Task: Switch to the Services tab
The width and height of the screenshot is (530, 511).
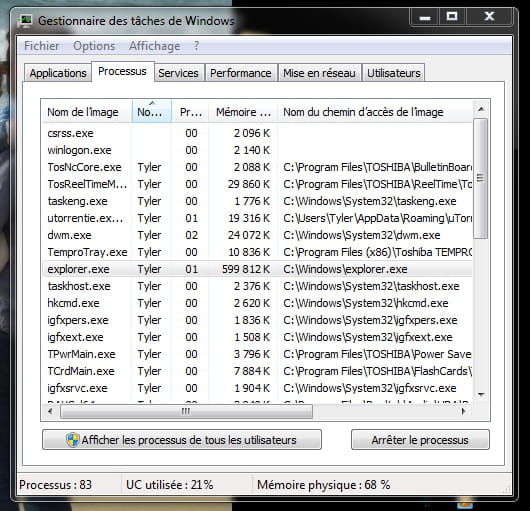Action: coord(178,73)
